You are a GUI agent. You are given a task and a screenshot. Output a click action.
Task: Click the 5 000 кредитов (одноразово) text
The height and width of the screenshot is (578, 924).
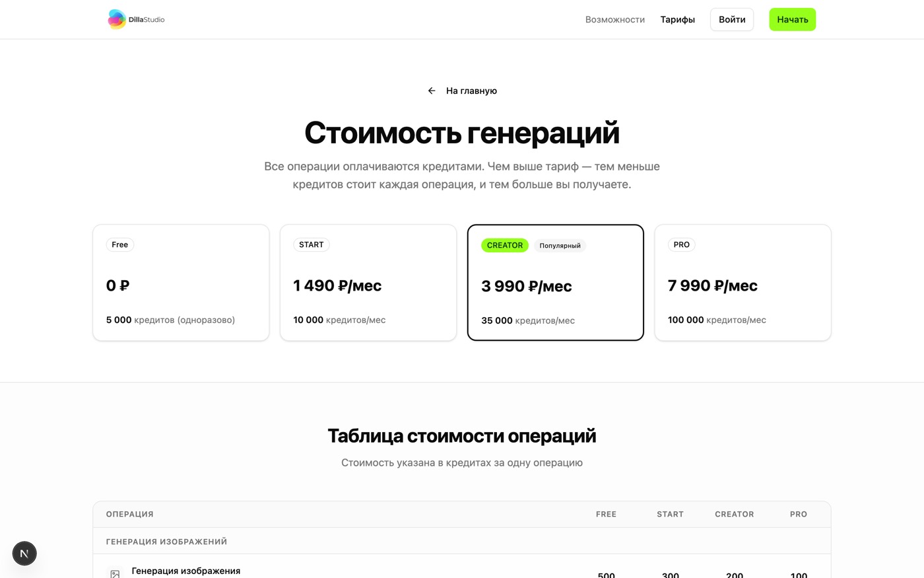170,320
